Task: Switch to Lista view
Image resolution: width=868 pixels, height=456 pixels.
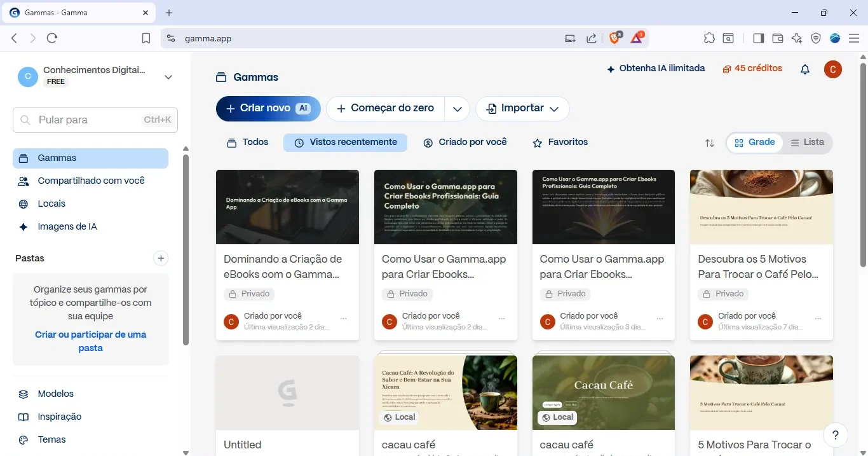Action: click(807, 142)
